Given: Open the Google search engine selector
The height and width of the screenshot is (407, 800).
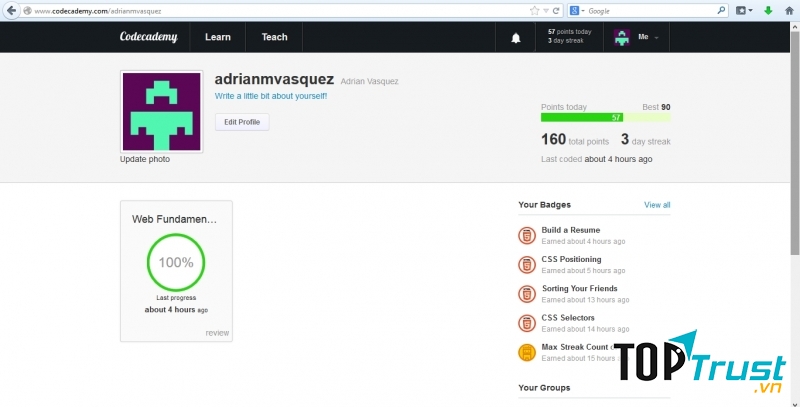Looking at the screenshot, I should (577, 11).
